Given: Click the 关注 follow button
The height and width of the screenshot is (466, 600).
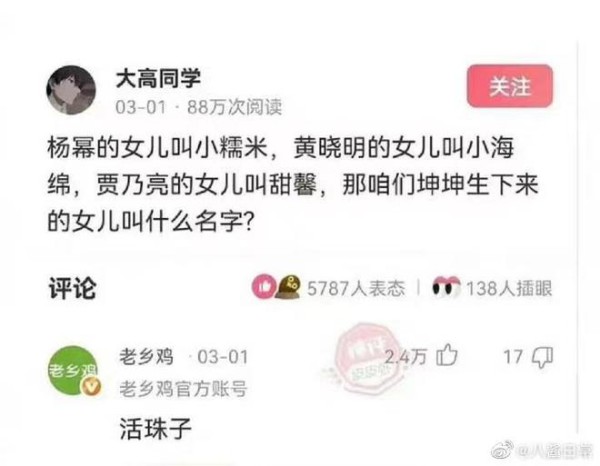Looking at the screenshot, I should point(510,86).
